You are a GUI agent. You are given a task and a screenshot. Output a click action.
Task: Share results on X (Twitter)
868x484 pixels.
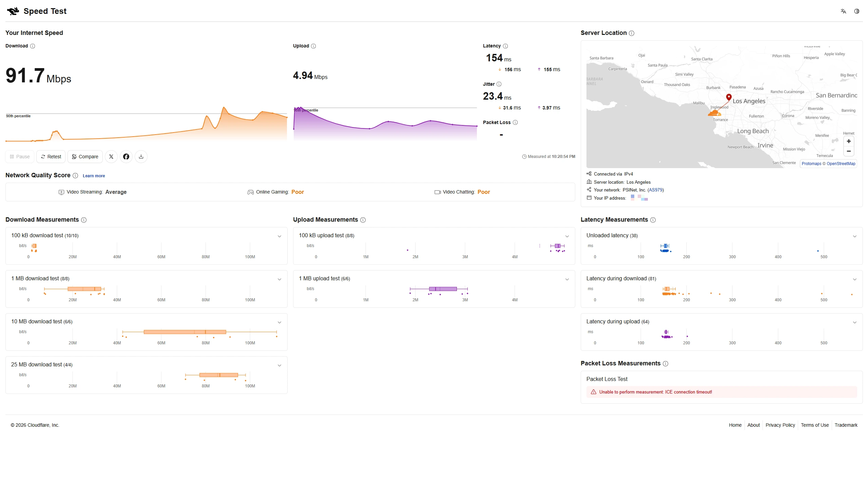coord(111,157)
